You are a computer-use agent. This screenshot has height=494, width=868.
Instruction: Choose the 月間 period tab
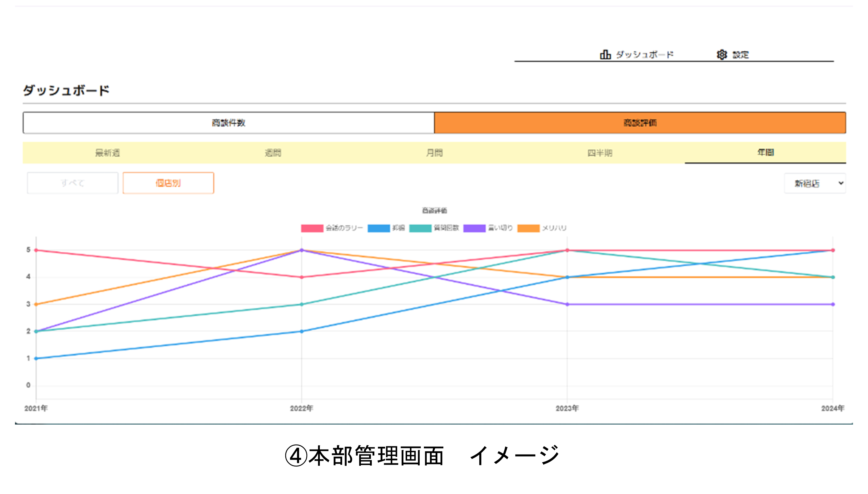coord(434,153)
